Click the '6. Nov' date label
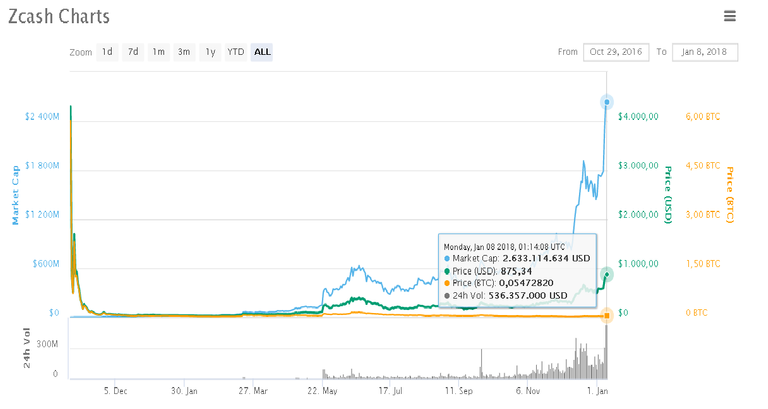The width and height of the screenshot is (768, 409). pyautogui.click(x=528, y=391)
